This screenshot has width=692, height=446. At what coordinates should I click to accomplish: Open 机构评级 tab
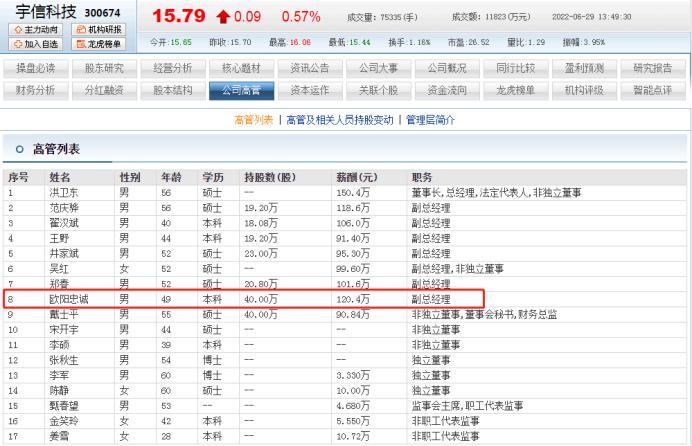pos(584,90)
